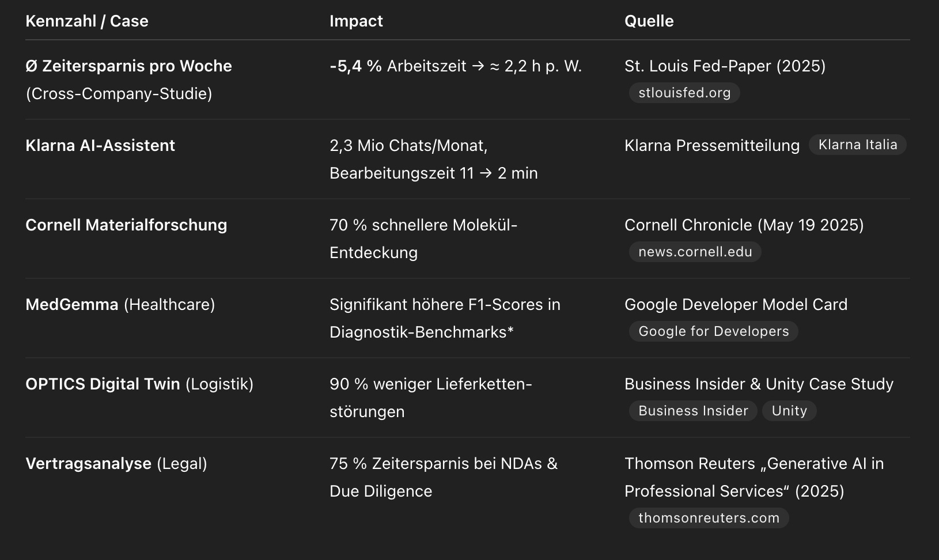Screen dimensions: 939x560
Task: Click the Impact column header
Action: 356,21
